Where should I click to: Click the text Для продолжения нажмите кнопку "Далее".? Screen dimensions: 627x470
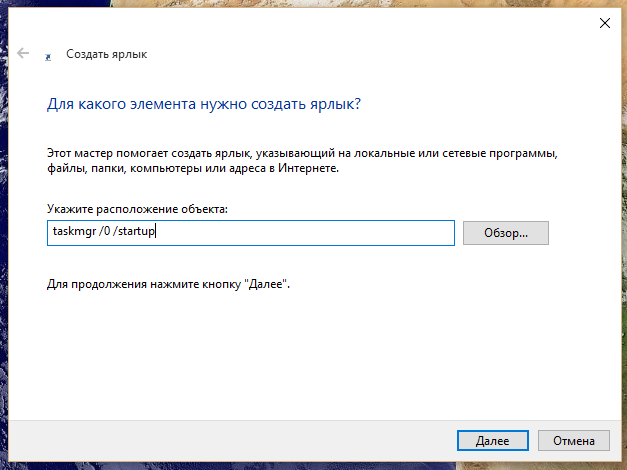(168, 284)
